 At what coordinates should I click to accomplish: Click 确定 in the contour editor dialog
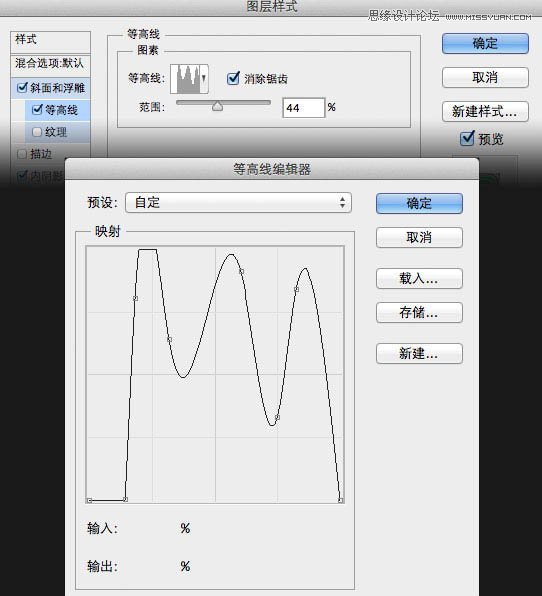[x=419, y=203]
